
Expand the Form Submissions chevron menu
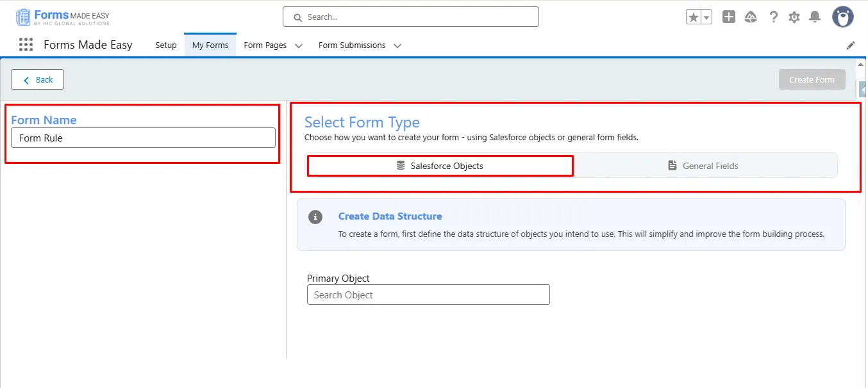click(x=397, y=46)
